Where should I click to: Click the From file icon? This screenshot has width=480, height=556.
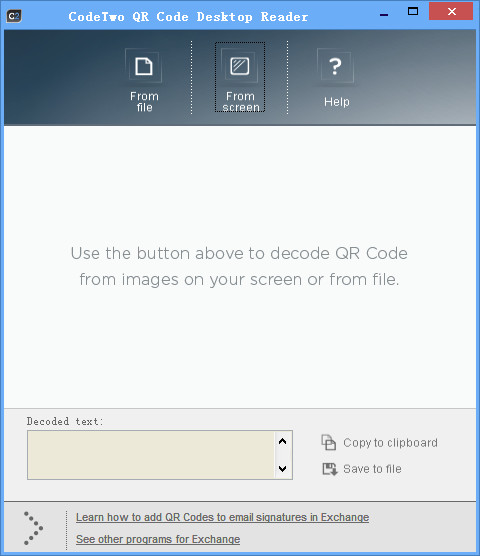click(x=144, y=66)
